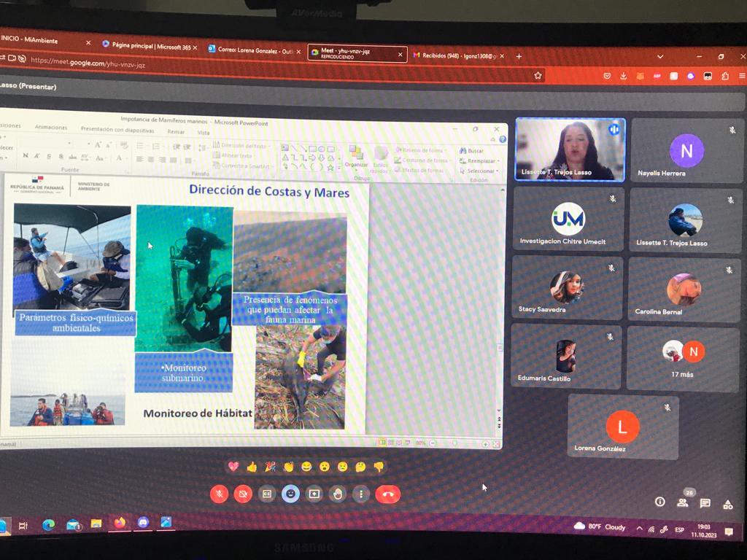
Task: Toggle closed captions in Meet
Action: coord(267,494)
